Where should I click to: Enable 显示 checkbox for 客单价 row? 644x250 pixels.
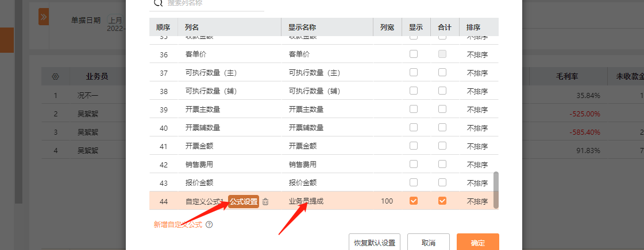click(414, 54)
